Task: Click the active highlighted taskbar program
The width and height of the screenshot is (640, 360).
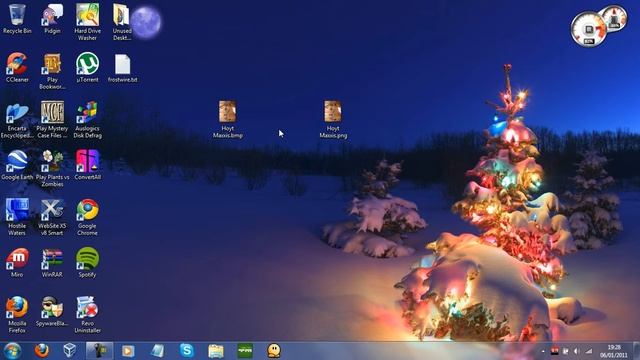Action: [x=99, y=351]
